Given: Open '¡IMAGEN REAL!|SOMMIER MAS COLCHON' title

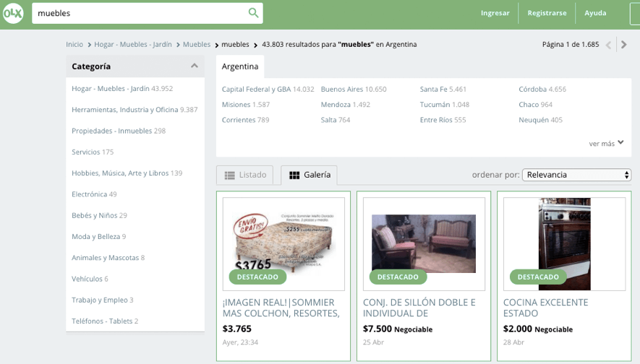Looking at the screenshot, I should click(281, 308).
